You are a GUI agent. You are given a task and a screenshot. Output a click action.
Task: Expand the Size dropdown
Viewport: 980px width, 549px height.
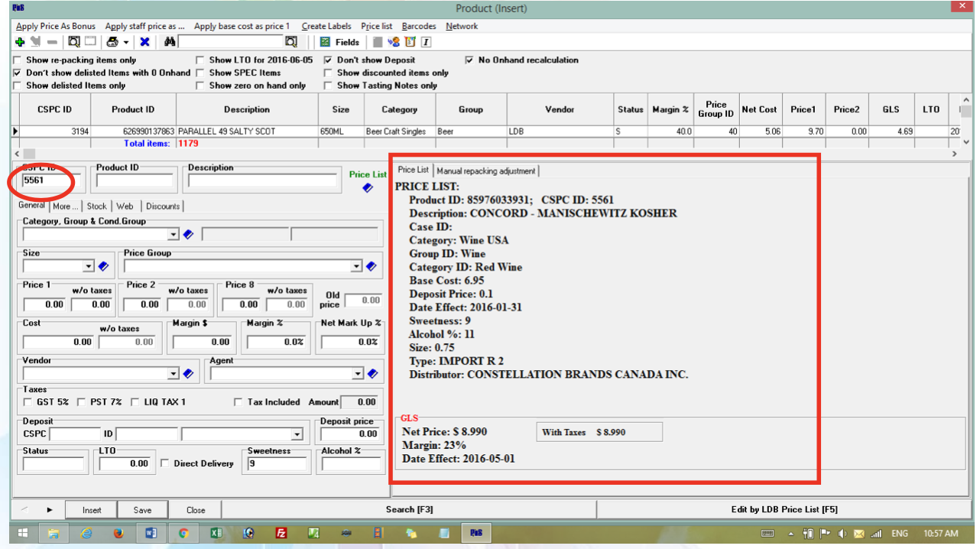[89, 266]
